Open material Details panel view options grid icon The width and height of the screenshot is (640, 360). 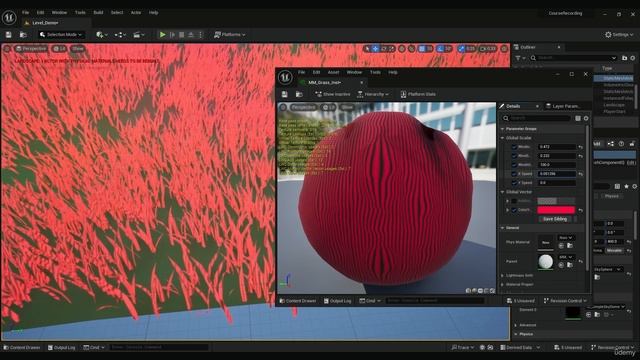(x=578, y=118)
